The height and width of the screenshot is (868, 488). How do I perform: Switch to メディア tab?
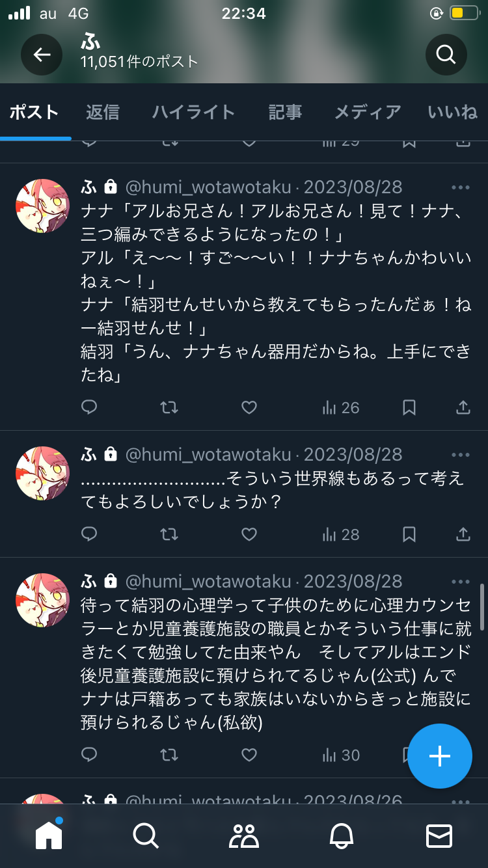pyautogui.click(x=368, y=112)
